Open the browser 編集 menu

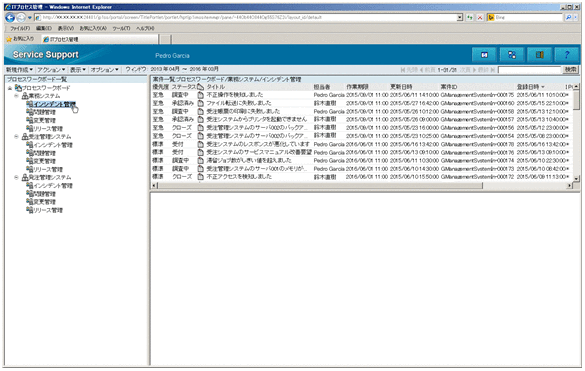click(44, 28)
